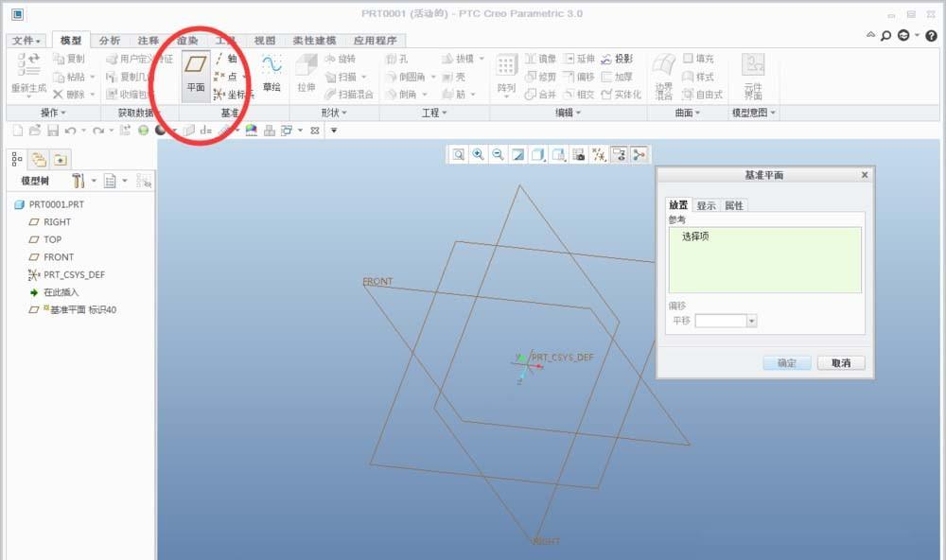Toggle datum plane display in graphics toolbar
Viewport: 946px width, 560px height.
click(x=599, y=155)
